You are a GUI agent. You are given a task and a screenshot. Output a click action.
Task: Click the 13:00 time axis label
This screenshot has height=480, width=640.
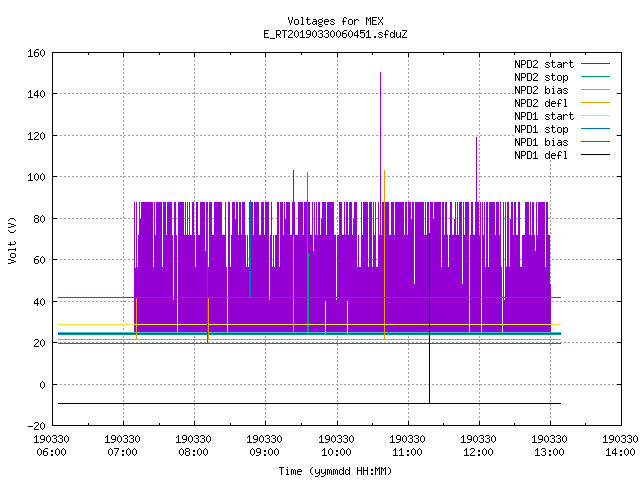click(549, 453)
